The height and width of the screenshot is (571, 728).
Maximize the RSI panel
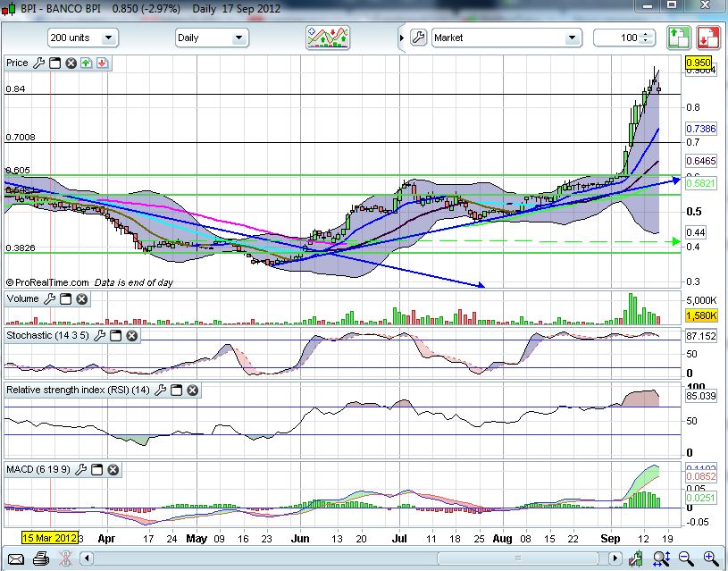click(177, 390)
